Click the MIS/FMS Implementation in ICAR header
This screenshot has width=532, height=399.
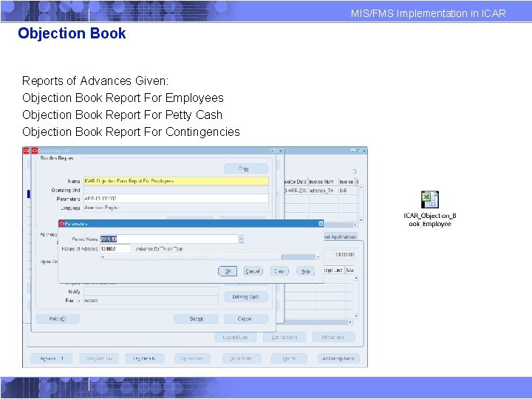coord(428,13)
